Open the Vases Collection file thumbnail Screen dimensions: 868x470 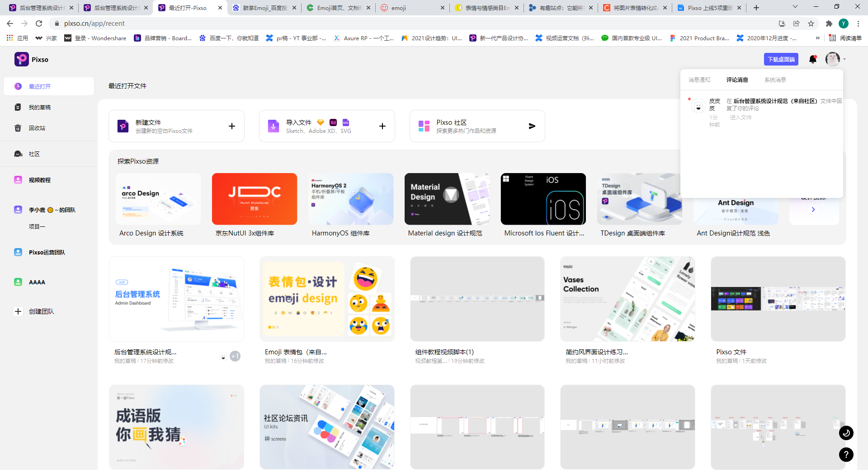[x=627, y=299]
